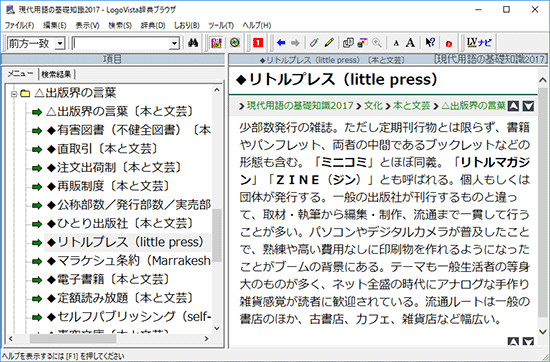The image size is (550, 362).
Task: Decrease font size with small A
Action: (396, 43)
